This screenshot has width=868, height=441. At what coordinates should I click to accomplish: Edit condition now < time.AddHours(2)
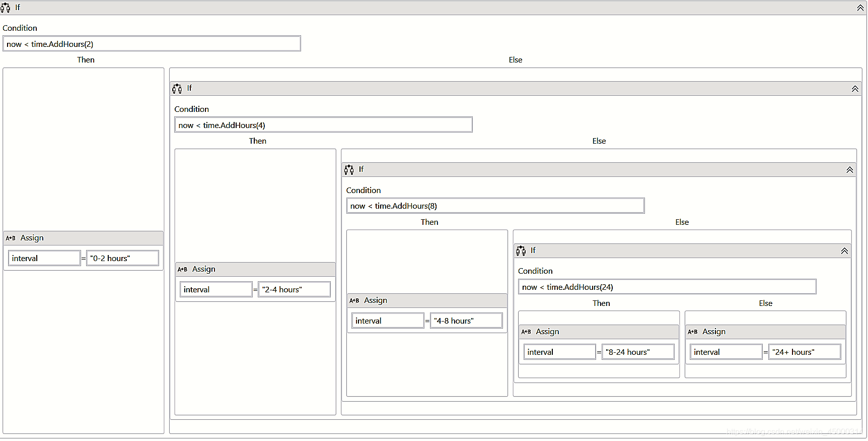[152, 44]
